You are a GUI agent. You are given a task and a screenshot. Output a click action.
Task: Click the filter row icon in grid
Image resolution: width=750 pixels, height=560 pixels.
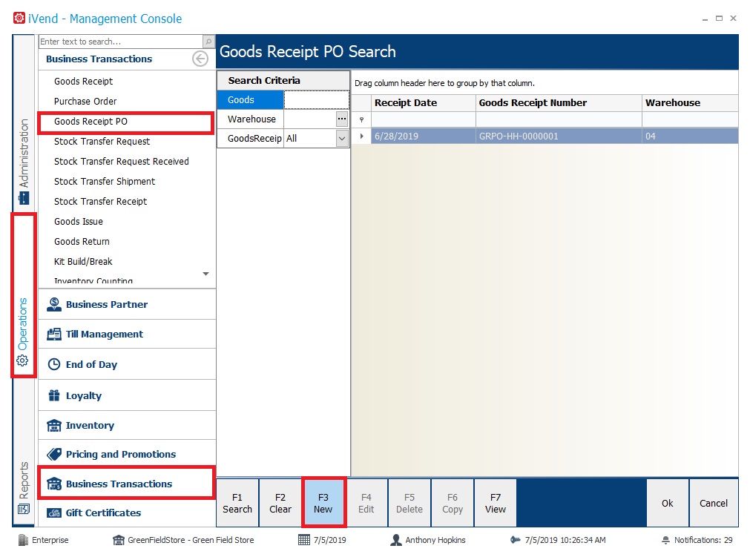click(x=361, y=119)
